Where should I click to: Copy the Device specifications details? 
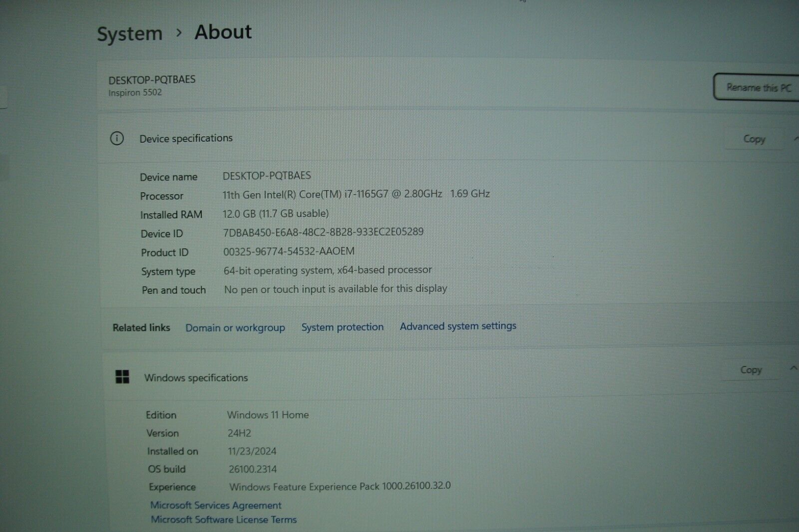point(754,139)
